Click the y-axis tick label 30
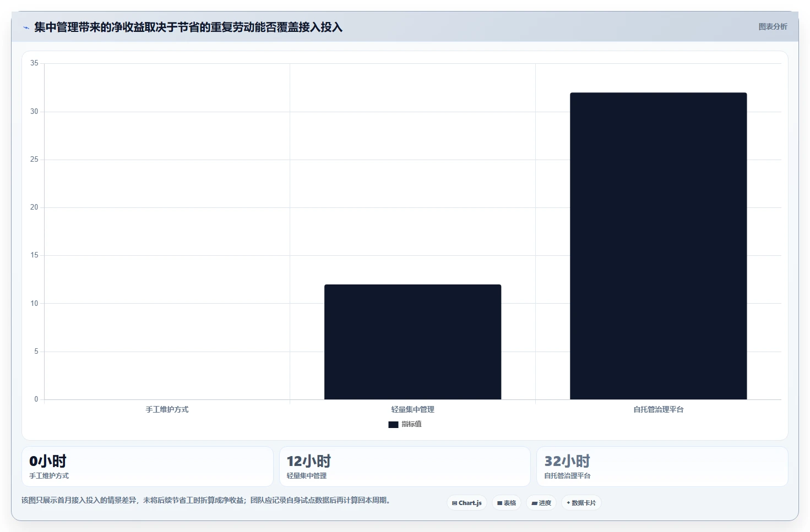Image resolution: width=810 pixels, height=532 pixels. click(x=34, y=112)
